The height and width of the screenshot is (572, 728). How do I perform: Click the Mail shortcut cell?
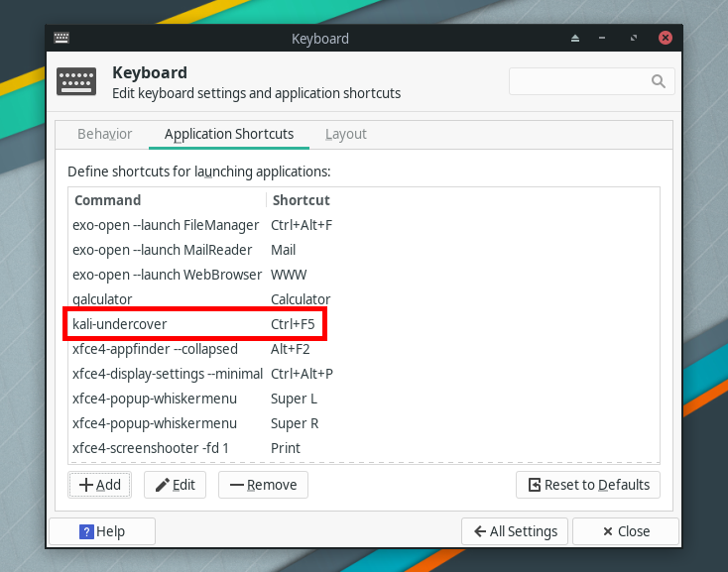click(x=284, y=250)
